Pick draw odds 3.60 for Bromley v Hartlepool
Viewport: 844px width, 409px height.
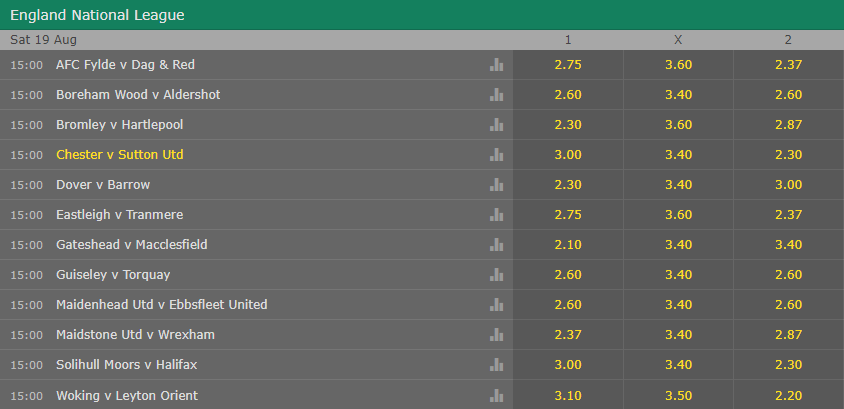click(678, 125)
